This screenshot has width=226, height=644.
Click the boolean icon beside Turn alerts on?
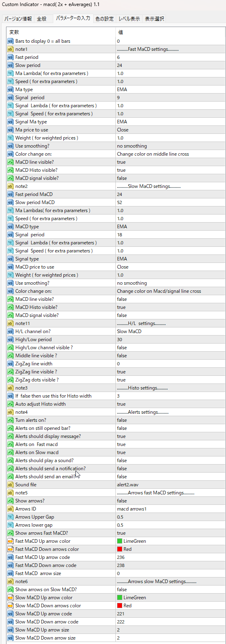point(10,420)
